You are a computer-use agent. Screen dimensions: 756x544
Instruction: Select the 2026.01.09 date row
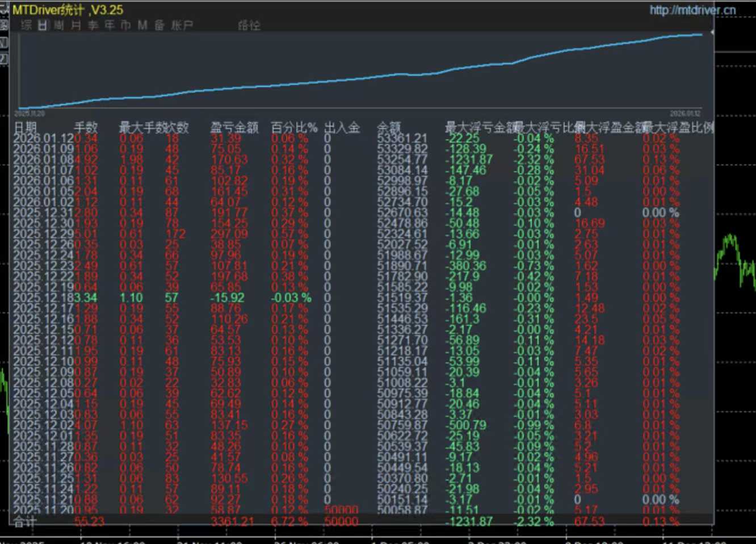click(x=43, y=149)
